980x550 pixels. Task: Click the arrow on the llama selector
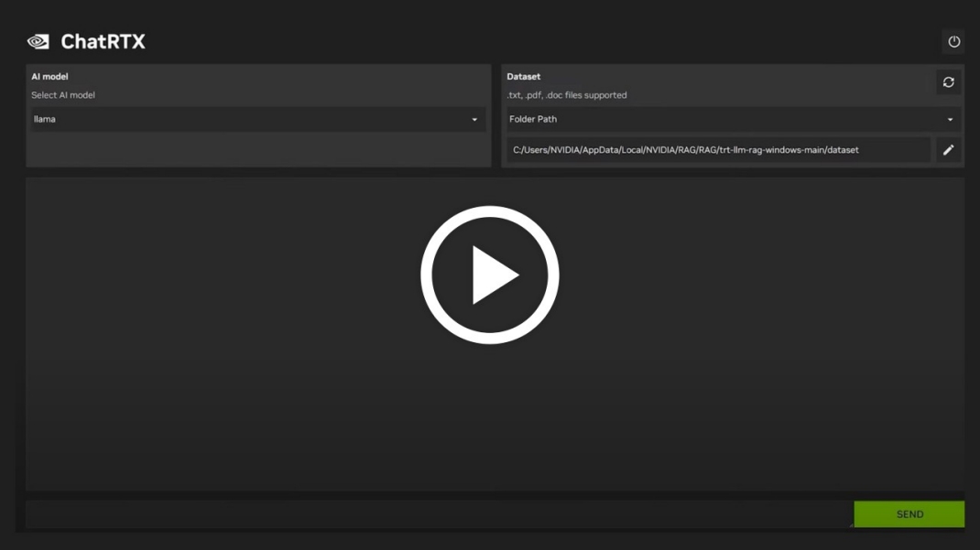474,120
